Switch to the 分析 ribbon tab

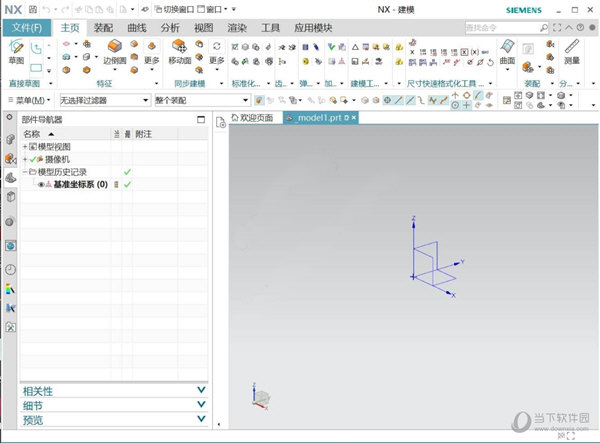point(170,28)
